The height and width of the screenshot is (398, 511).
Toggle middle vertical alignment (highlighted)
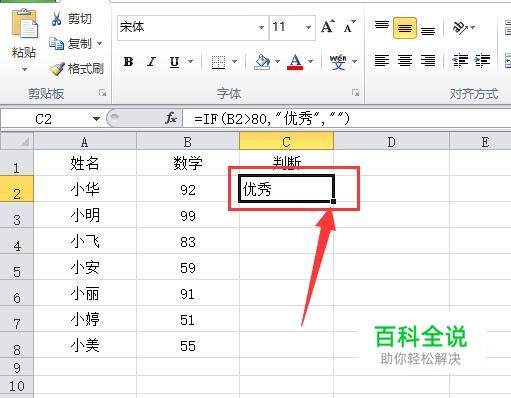click(404, 28)
